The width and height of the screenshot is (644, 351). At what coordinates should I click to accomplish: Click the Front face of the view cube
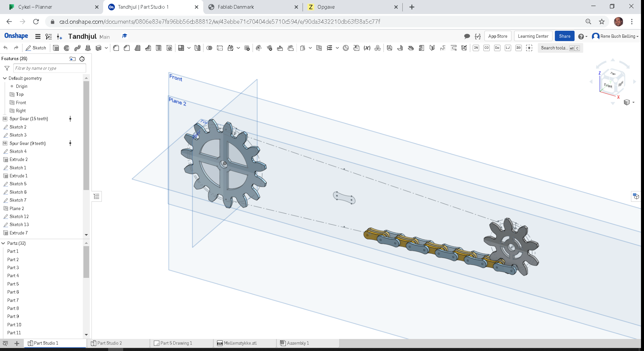click(608, 85)
